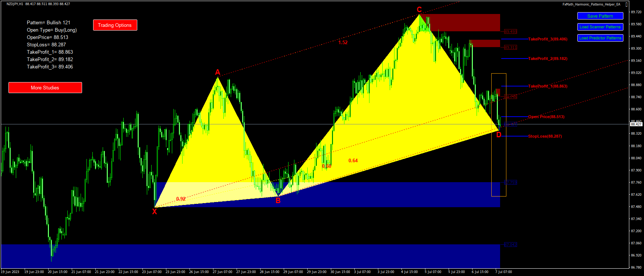Click the '7 Jul 07:00' time axis label

[503, 272]
